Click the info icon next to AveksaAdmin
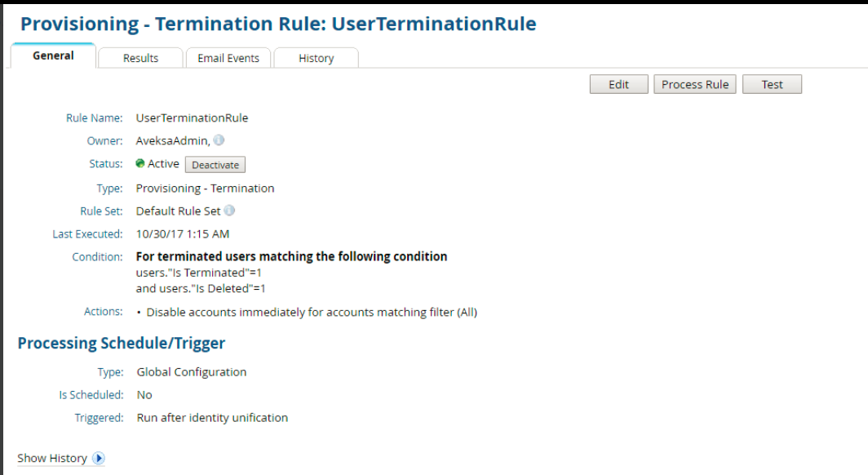The image size is (868, 475). [x=218, y=140]
